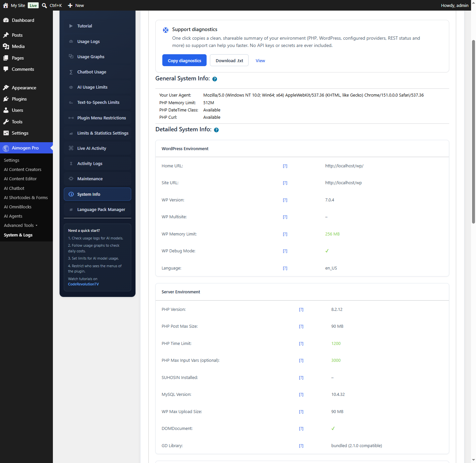The image size is (476, 463).
Task: Click the Copy diagnostics button
Action: tap(184, 60)
